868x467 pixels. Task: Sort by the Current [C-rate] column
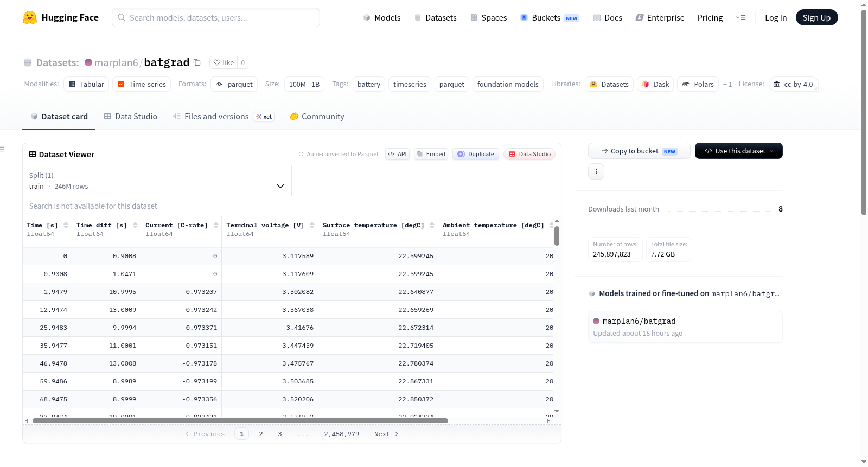pyautogui.click(x=216, y=225)
